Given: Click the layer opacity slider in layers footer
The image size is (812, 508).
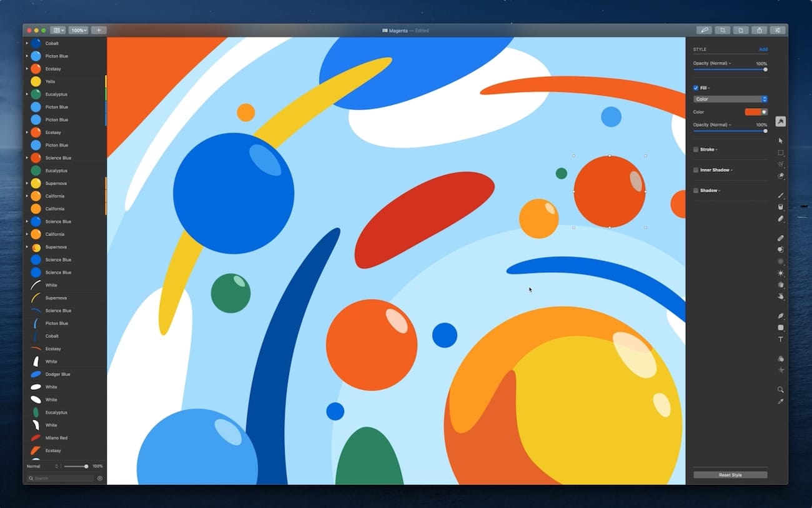Looking at the screenshot, I should (x=76, y=466).
